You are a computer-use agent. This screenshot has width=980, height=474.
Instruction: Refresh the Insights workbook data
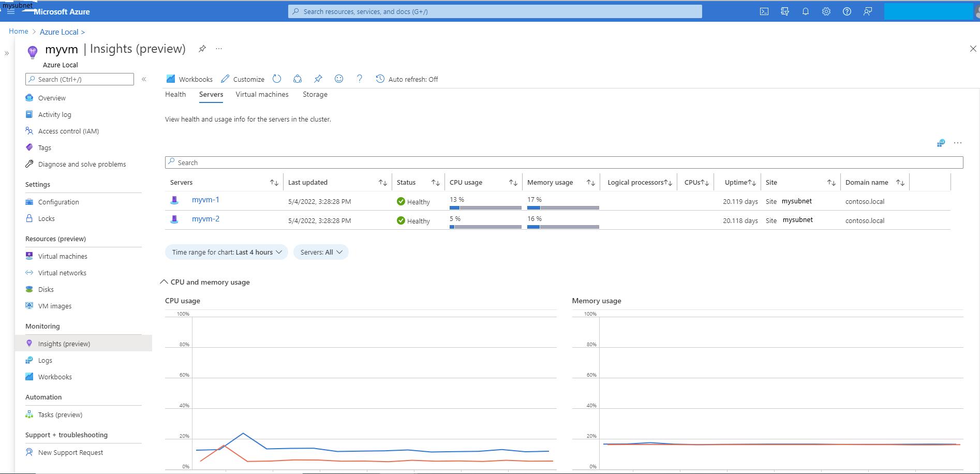coord(277,79)
